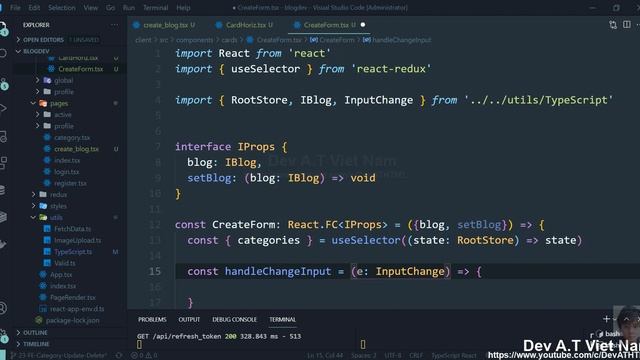Open react-app-env.d.ts in the explorer
The height and width of the screenshot is (360, 640).
(77, 309)
